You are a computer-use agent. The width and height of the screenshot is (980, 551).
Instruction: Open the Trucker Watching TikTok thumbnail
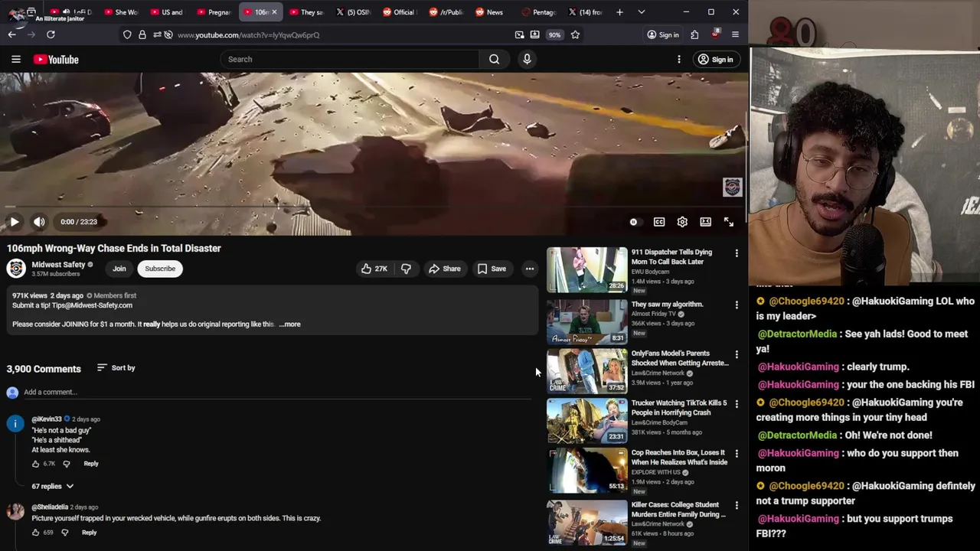(x=586, y=420)
